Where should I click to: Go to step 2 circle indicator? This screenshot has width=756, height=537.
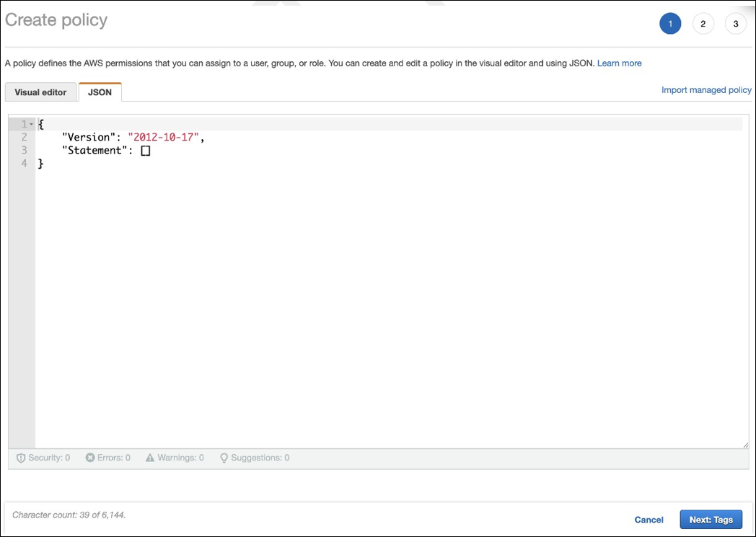pyautogui.click(x=703, y=24)
